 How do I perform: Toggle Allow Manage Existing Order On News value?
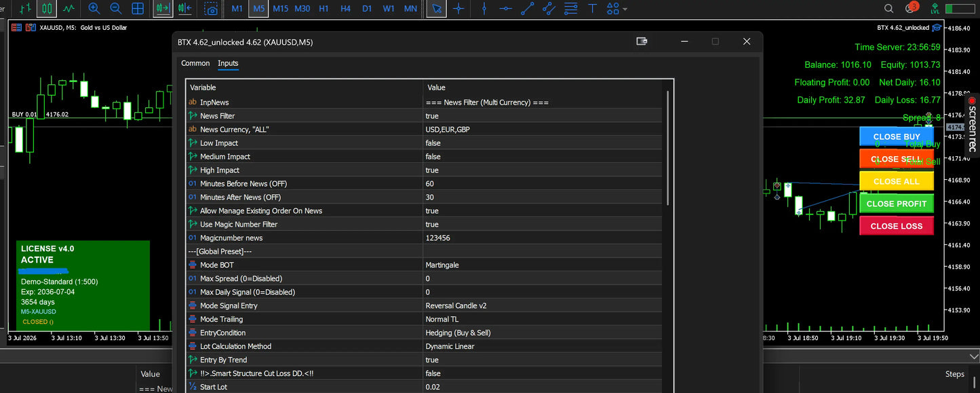click(x=542, y=211)
